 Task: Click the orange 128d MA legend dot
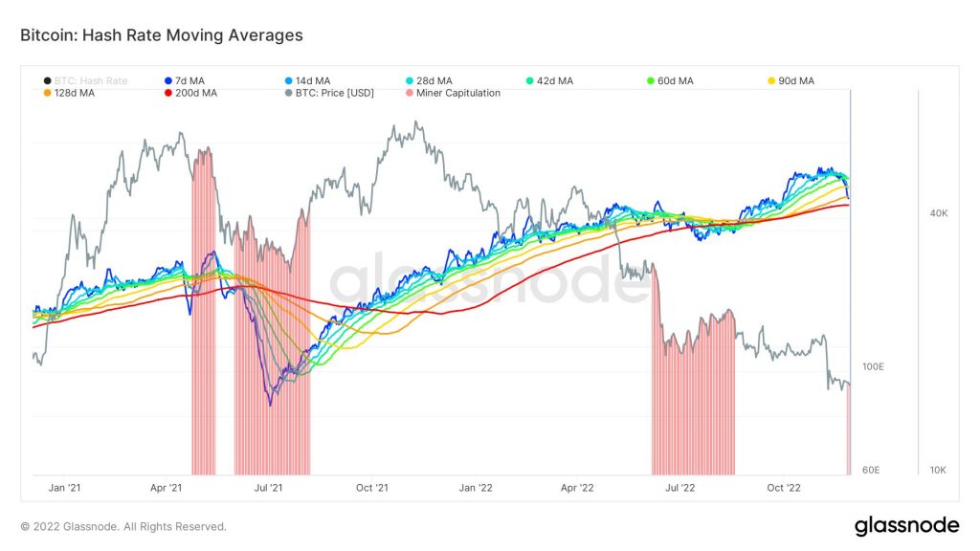pyautogui.click(x=47, y=93)
